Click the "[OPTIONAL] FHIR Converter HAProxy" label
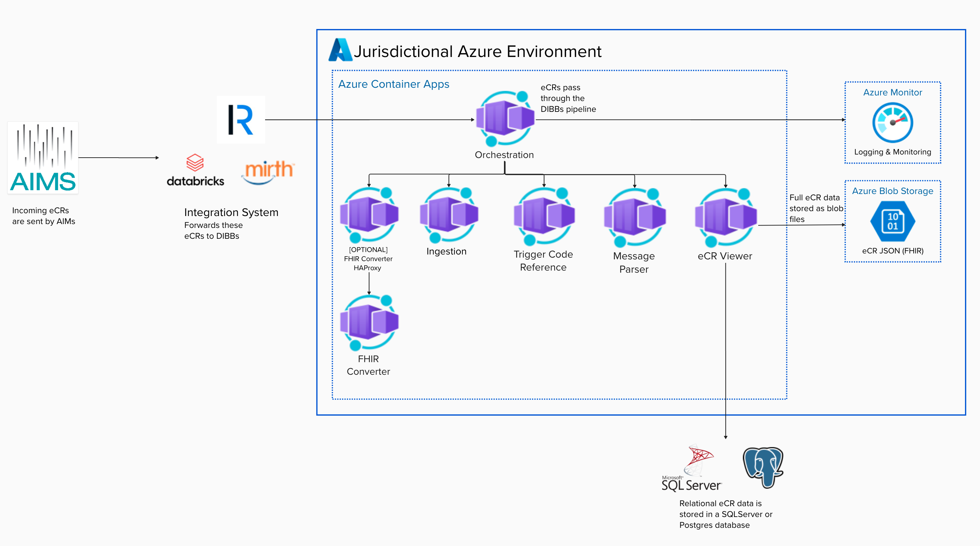The image size is (980, 546). coord(368,259)
